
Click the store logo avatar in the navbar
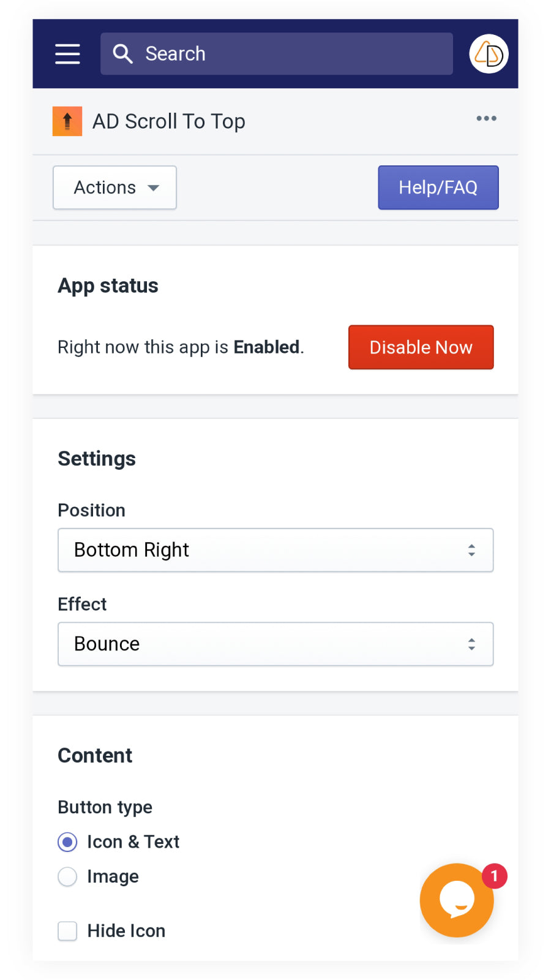488,54
